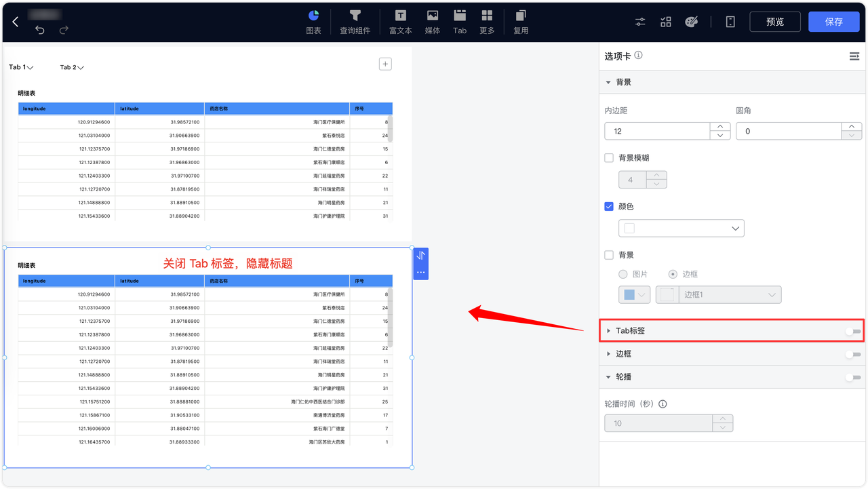Increase the 轮播时间 value stepper

tap(723, 419)
